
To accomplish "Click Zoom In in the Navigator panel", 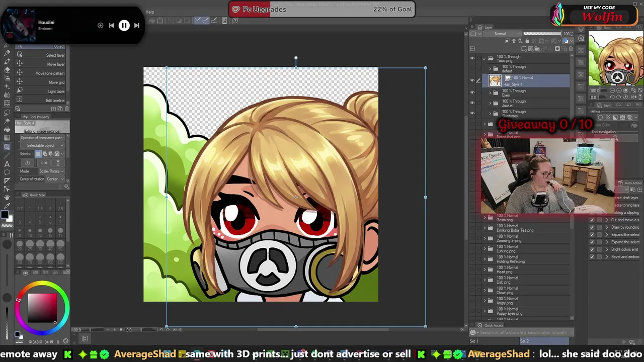I will 619,90.
